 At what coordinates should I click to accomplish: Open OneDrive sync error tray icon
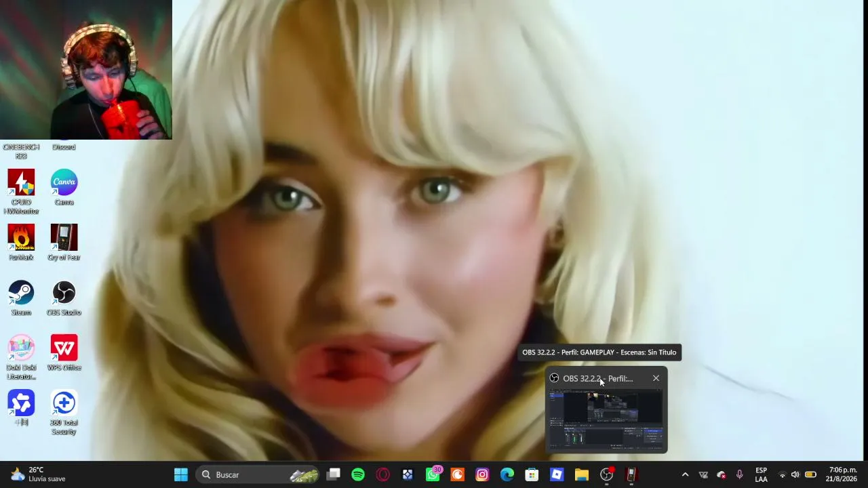(x=722, y=474)
